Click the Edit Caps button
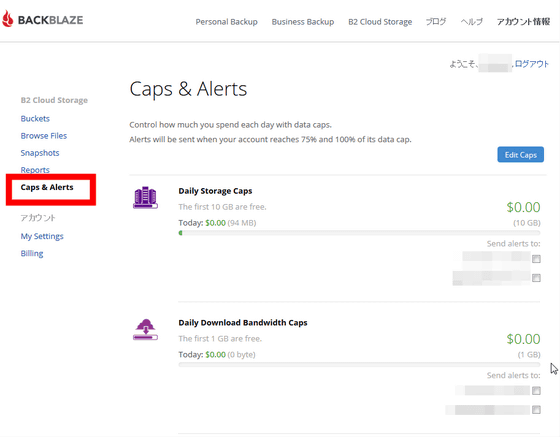 520,155
